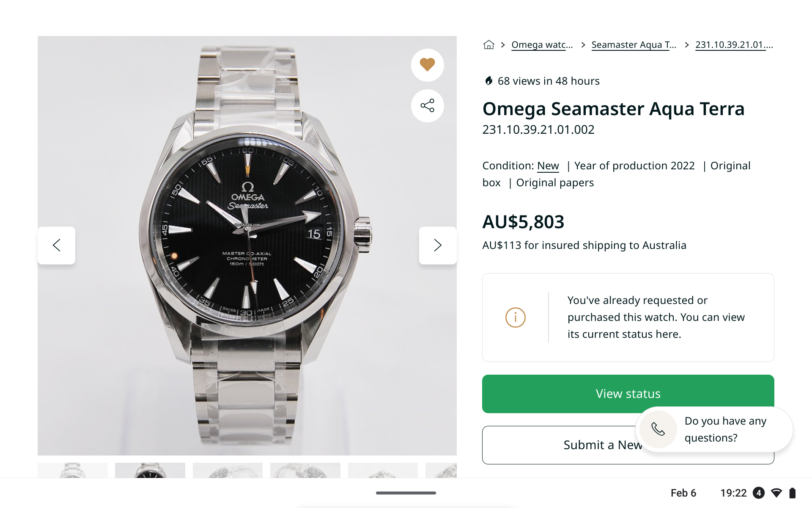Show the previous watch photo
812x508 pixels.
(x=57, y=245)
